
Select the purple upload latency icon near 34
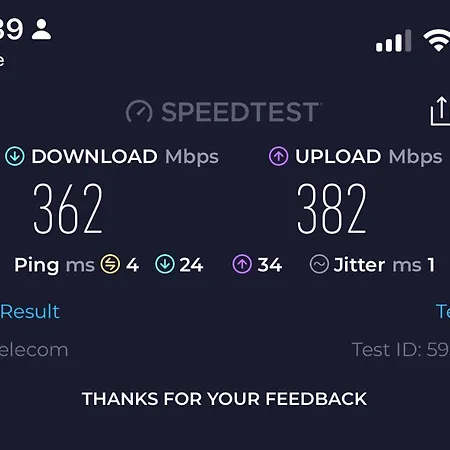[242, 264]
